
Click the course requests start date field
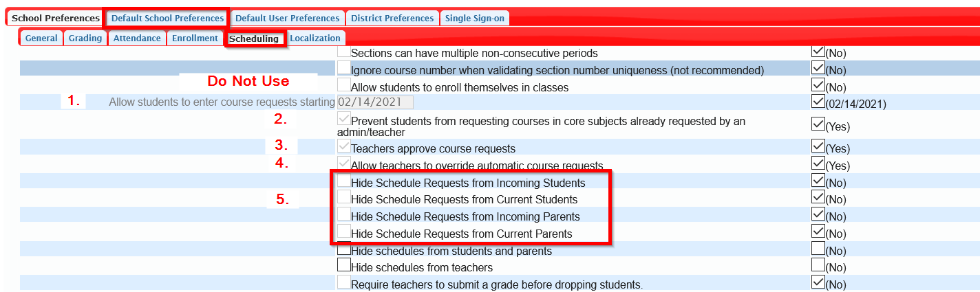(x=375, y=102)
